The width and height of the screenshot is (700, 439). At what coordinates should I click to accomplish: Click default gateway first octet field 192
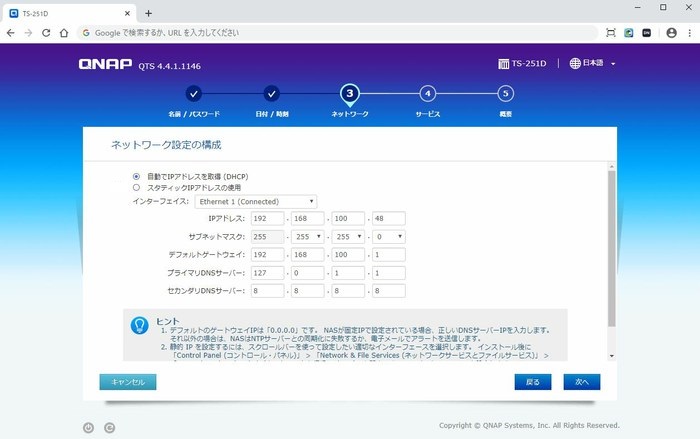click(267, 255)
